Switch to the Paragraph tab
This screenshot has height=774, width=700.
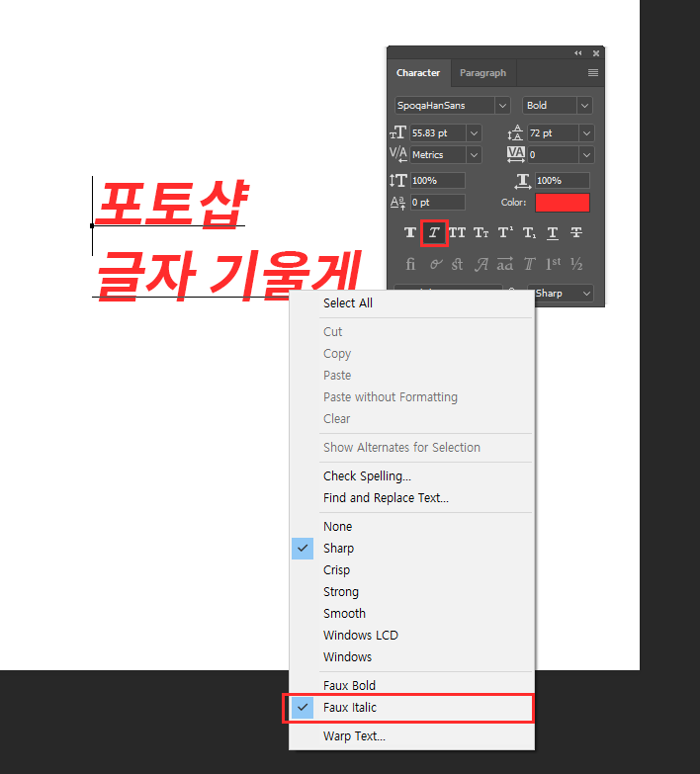[x=482, y=73]
